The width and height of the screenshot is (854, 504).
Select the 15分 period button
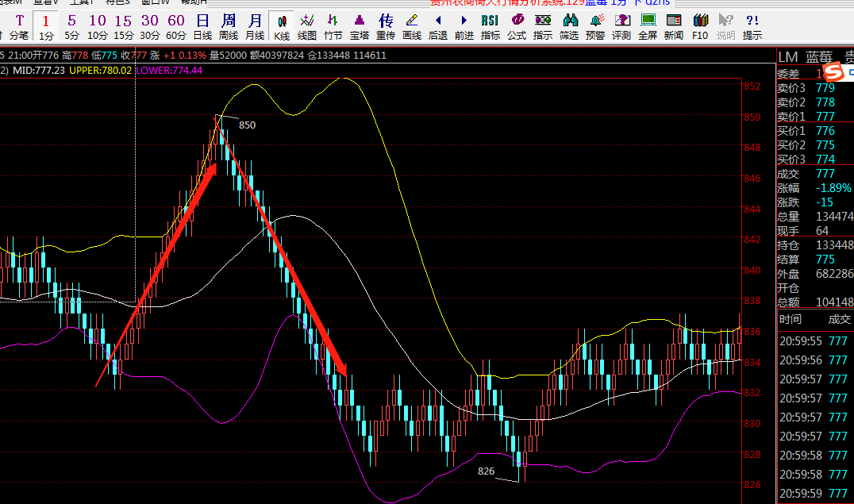124,27
